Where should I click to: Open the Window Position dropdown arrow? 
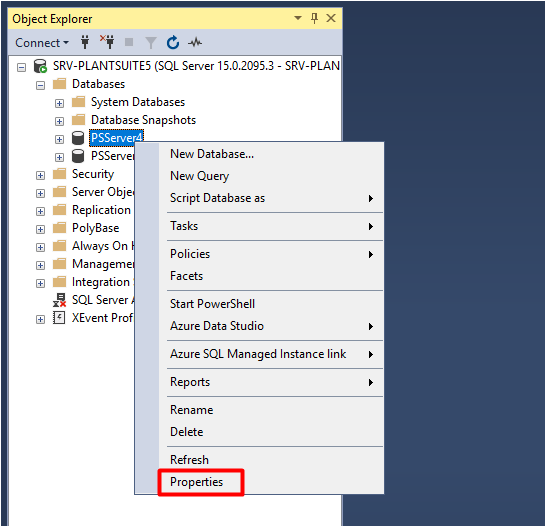(298, 18)
